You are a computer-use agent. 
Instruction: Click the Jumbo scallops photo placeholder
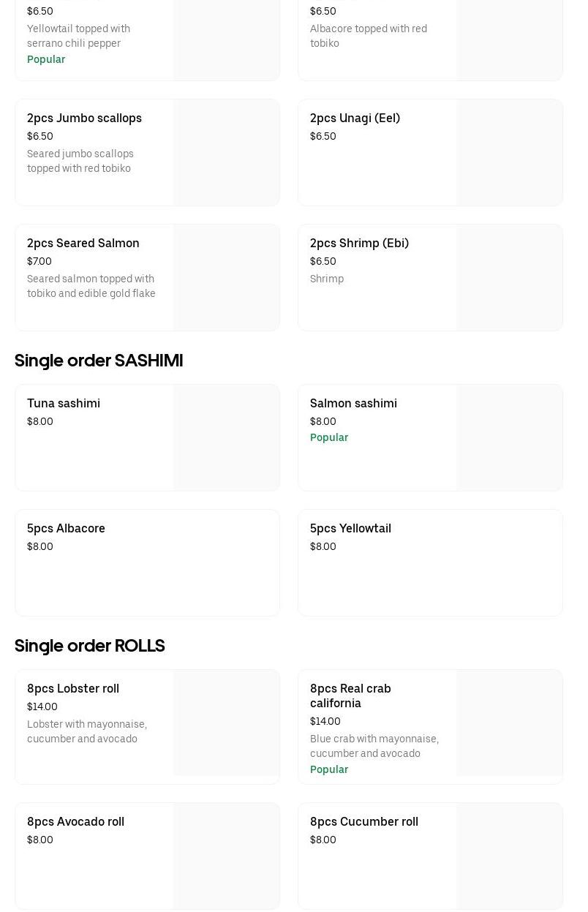226,153
